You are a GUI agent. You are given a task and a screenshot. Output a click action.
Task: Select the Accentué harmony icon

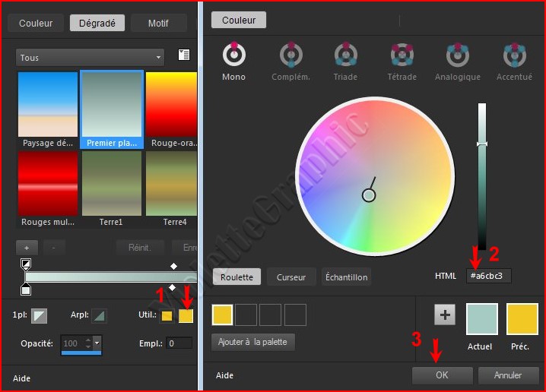pos(514,55)
